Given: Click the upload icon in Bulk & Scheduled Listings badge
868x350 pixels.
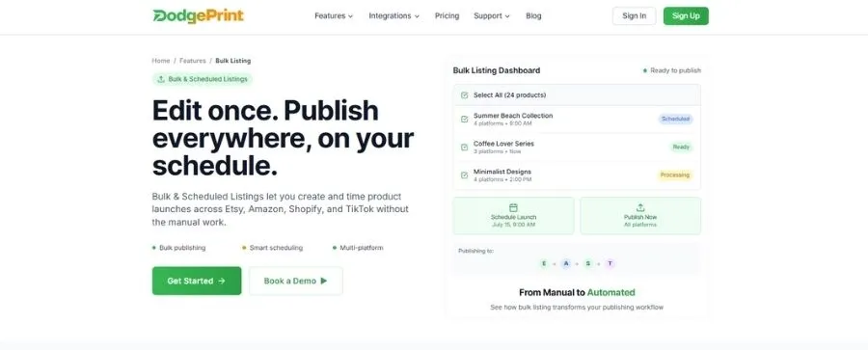Looking at the screenshot, I should click(x=161, y=79).
